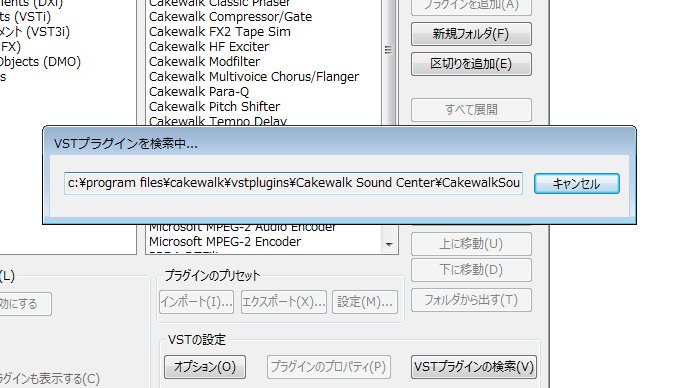Click the 区切りを追加(E) button
This screenshot has width=683, height=388.
click(471, 64)
